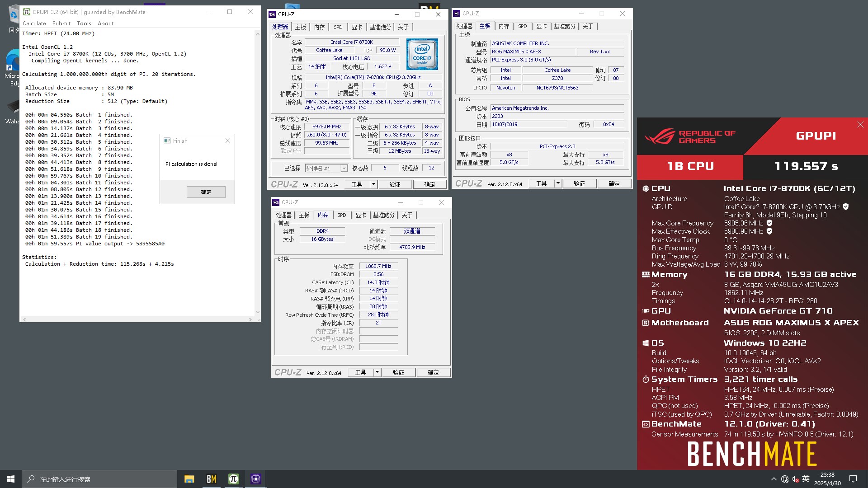Click the CPU verified shield icon
The height and width of the screenshot is (488, 868).
[845, 206]
